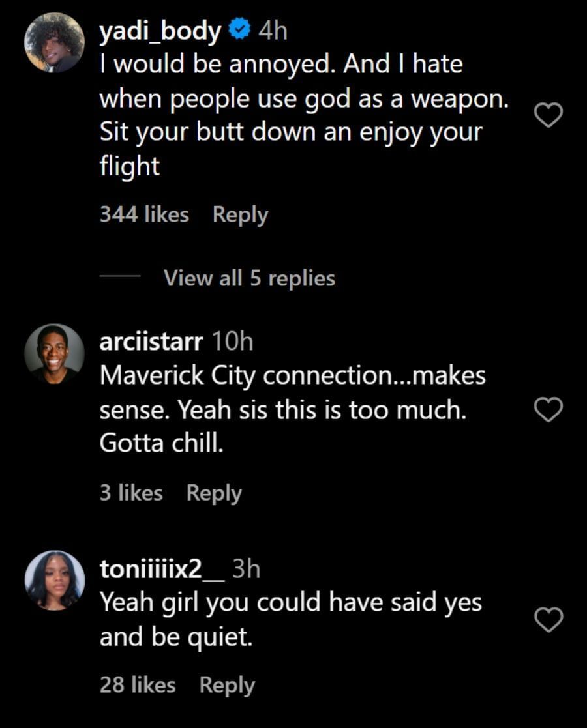Like toniiiiix2__'s comment with the heart
Screen dimensions: 587x728
pyautogui.click(x=548, y=620)
